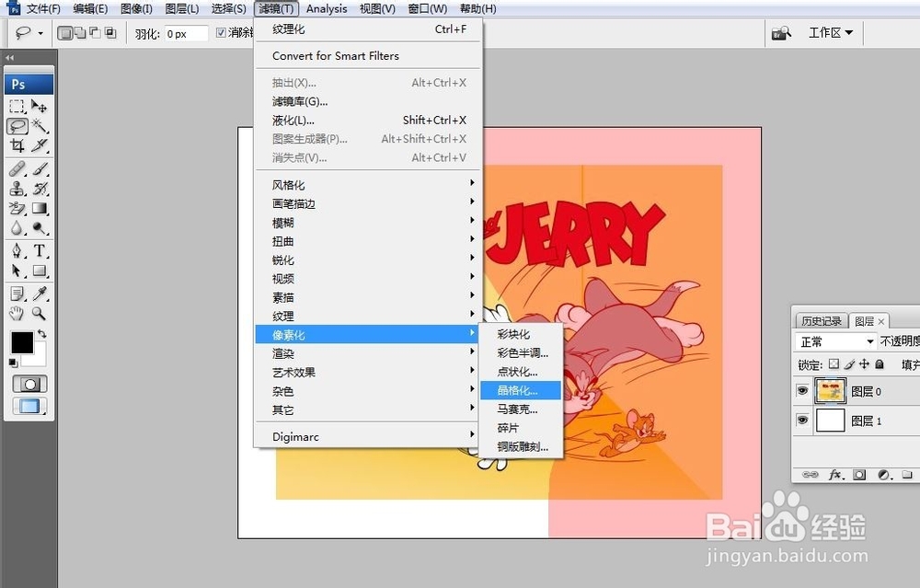920x588 pixels.
Task: Select the Type tool
Action: [x=40, y=251]
